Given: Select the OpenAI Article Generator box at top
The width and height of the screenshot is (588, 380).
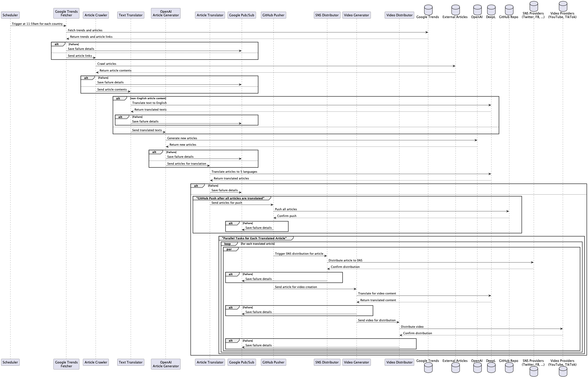Looking at the screenshot, I should (166, 13).
